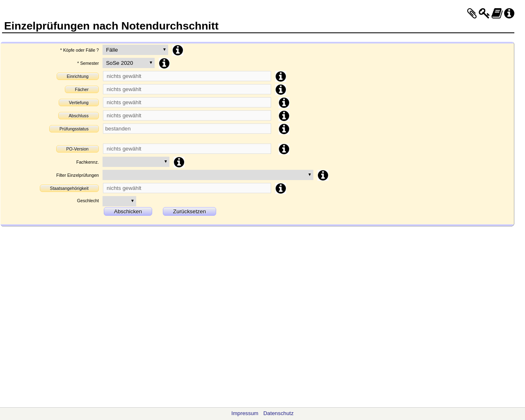The image size is (525, 420).
Task: Click the Abschluss text field
Action: [x=187, y=115]
